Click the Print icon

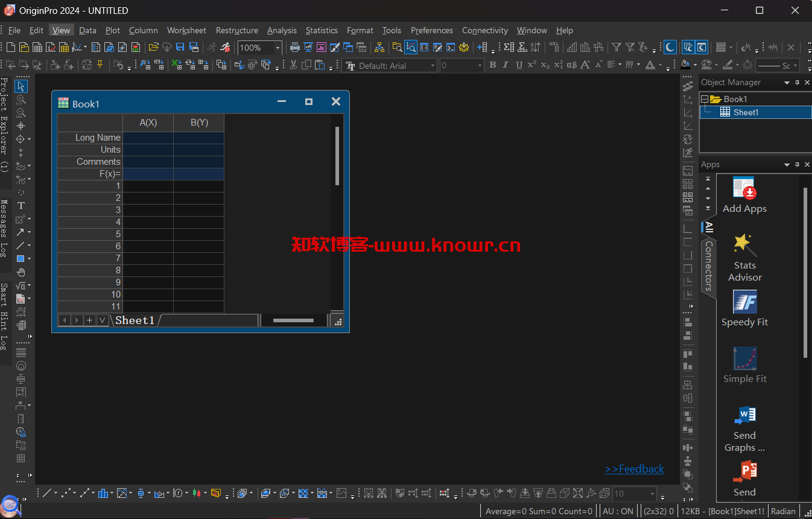(x=295, y=47)
